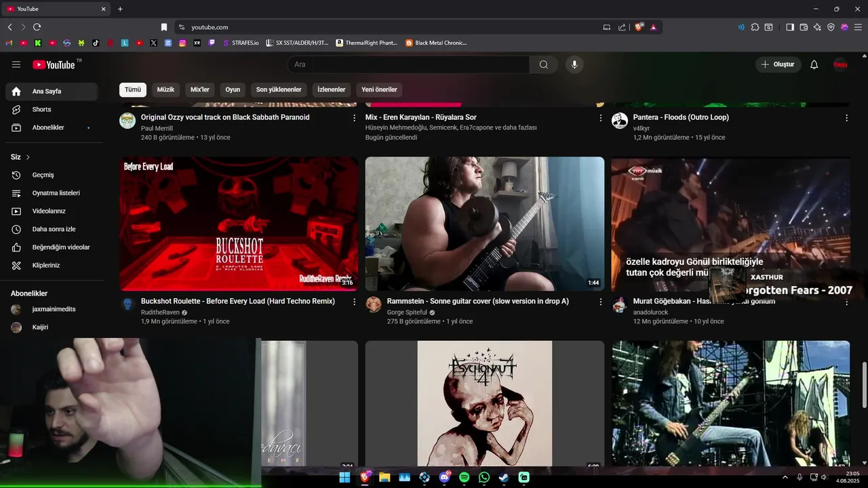This screenshot has height=488, width=868.
Task: Open options for Rammstein Sonne guitar cover
Action: click(x=600, y=302)
